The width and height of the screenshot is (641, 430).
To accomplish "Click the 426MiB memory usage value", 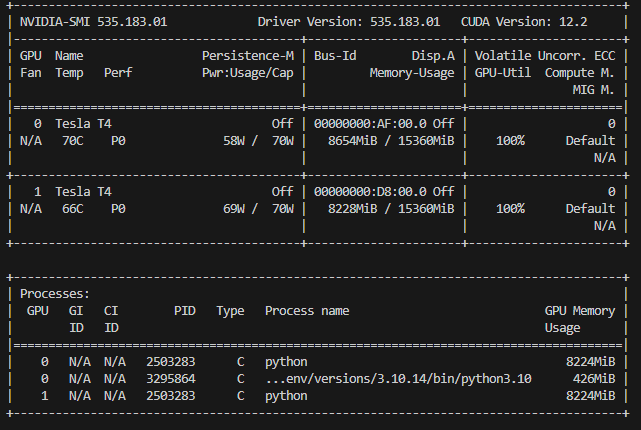I will [x=594, y=379].
